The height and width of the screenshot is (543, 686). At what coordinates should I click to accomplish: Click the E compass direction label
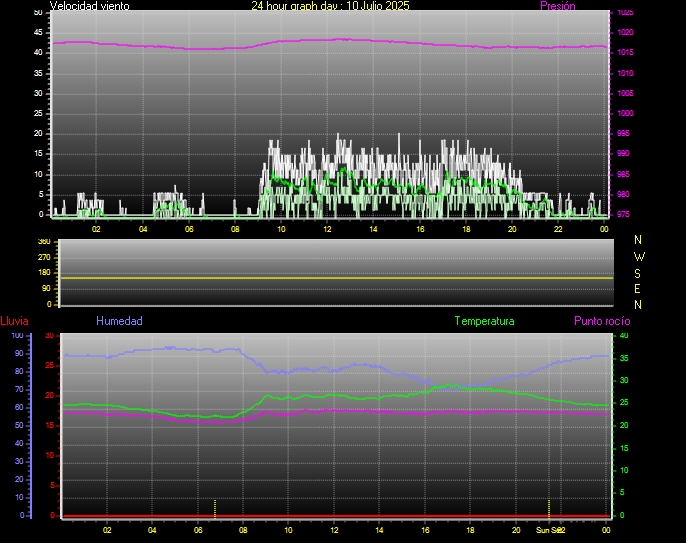[x=637, y=289]
